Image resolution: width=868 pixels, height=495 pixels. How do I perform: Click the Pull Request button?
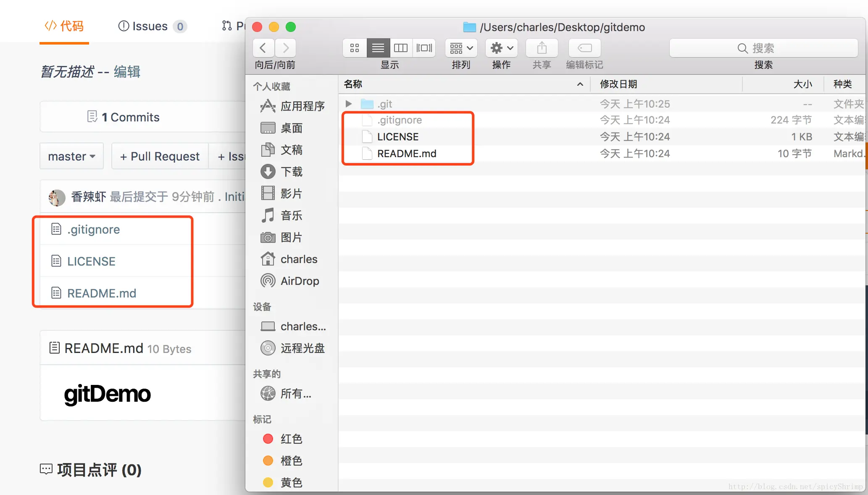pos(160,156)
